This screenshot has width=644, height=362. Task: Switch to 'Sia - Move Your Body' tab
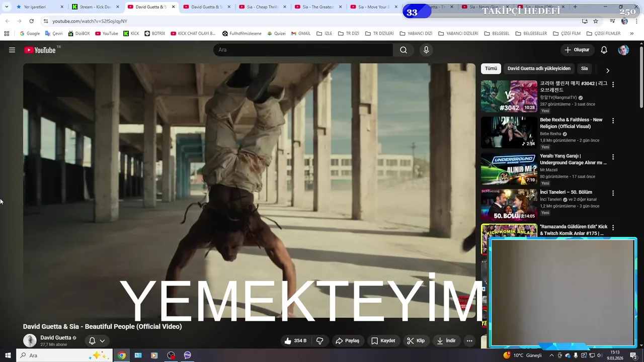point(373,7)
